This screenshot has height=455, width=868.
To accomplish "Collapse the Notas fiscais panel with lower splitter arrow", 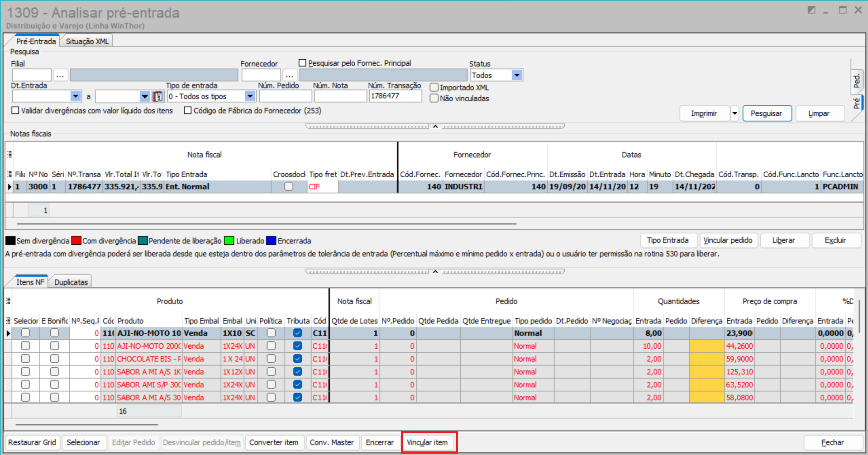I will 435,272.
